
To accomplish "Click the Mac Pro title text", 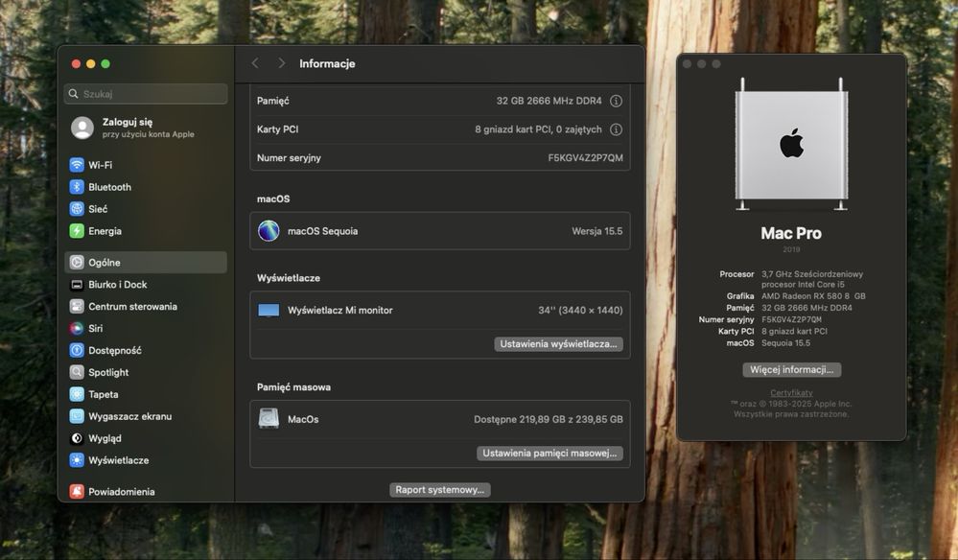I will tap(791, 233).
